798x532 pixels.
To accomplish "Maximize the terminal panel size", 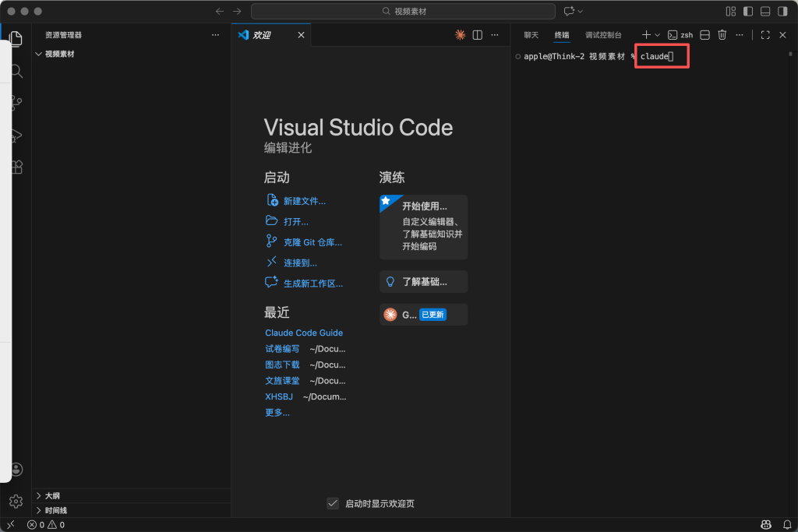I will pos(765,35).
